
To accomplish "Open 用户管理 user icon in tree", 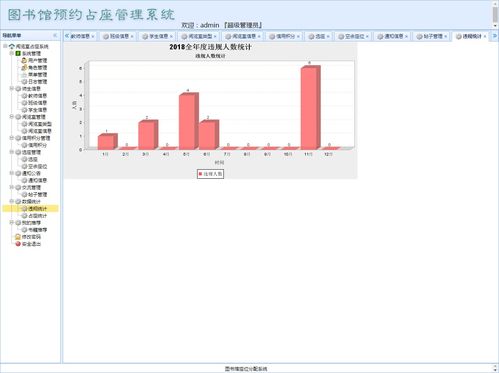I will click(24, 60).
